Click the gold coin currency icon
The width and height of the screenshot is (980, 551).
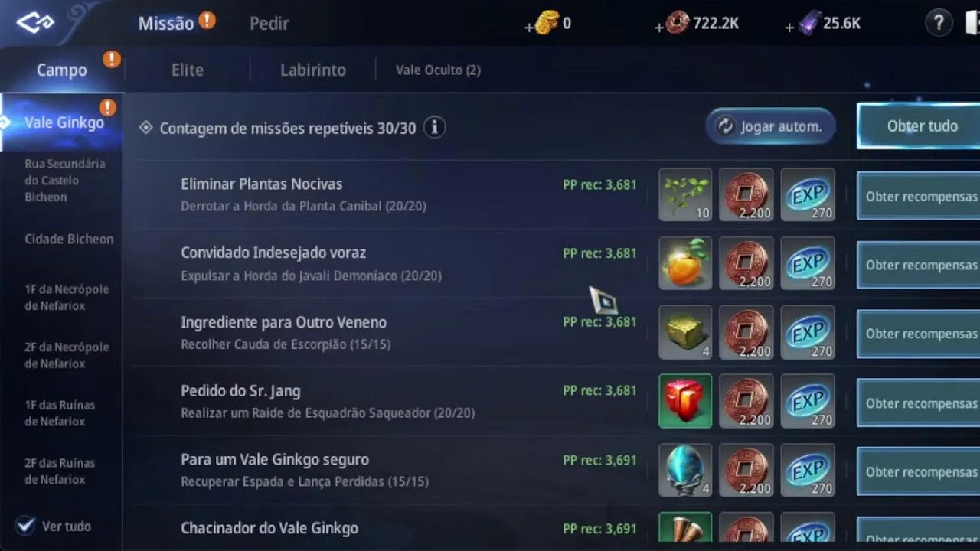(x=547, y=23)
